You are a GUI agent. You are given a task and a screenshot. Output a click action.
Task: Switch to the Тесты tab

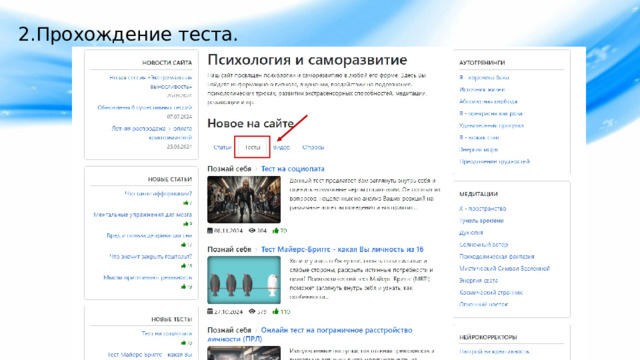pos(252,147)
